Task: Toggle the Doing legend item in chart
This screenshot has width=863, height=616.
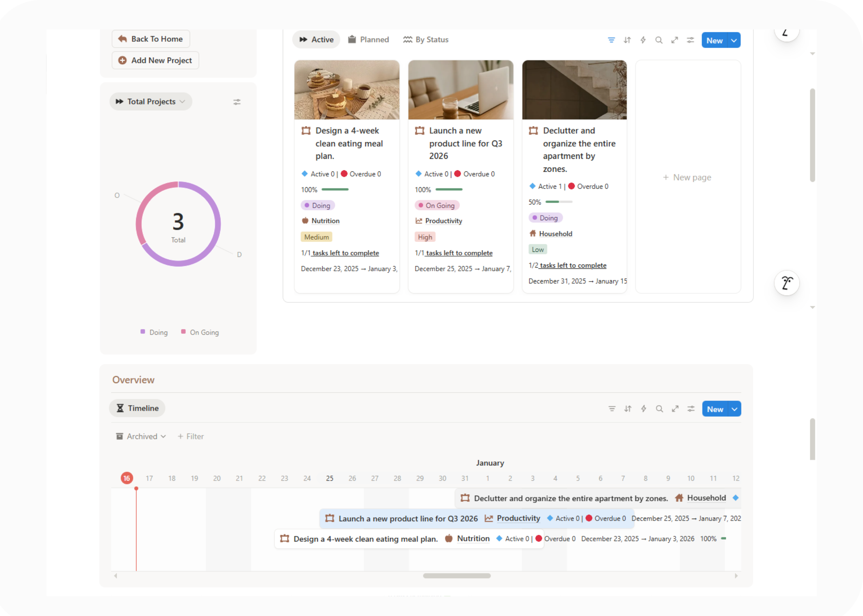Action: pos(154,332)
